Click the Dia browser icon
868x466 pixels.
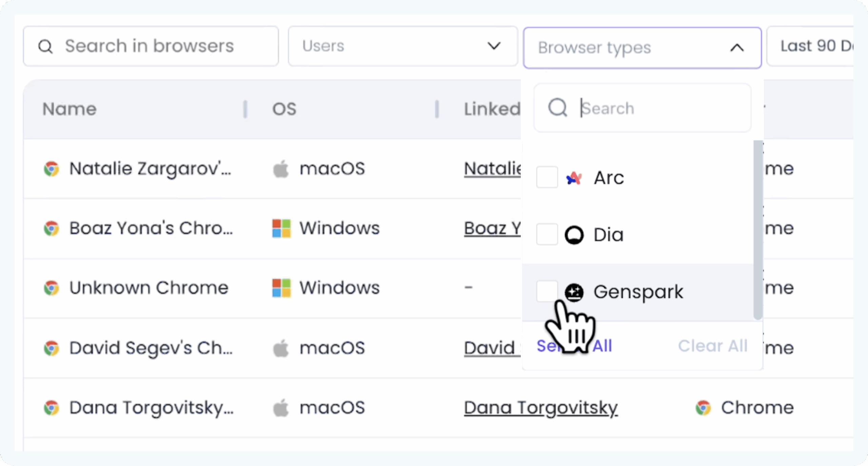pos(574,235)
